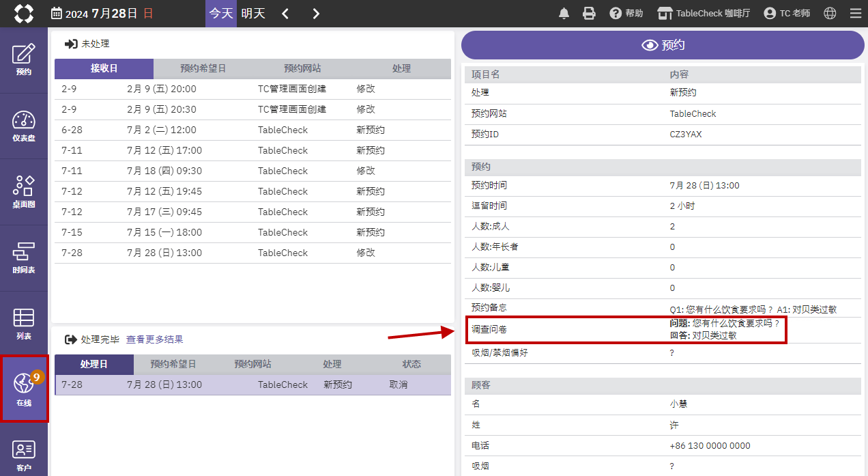Select row 2月 9 (五) 20:00
This screenshot has width=868, height=476.
point(252,89)
